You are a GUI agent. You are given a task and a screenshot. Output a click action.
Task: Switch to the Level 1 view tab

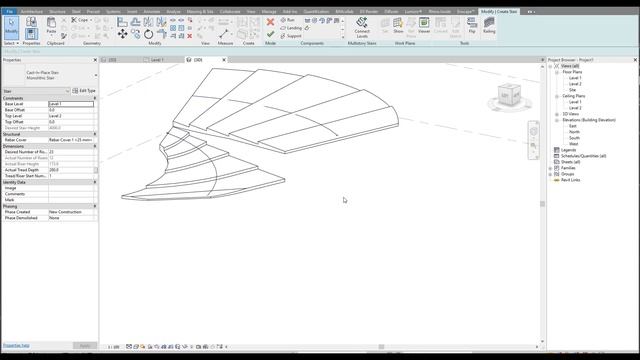coord(157,60)
